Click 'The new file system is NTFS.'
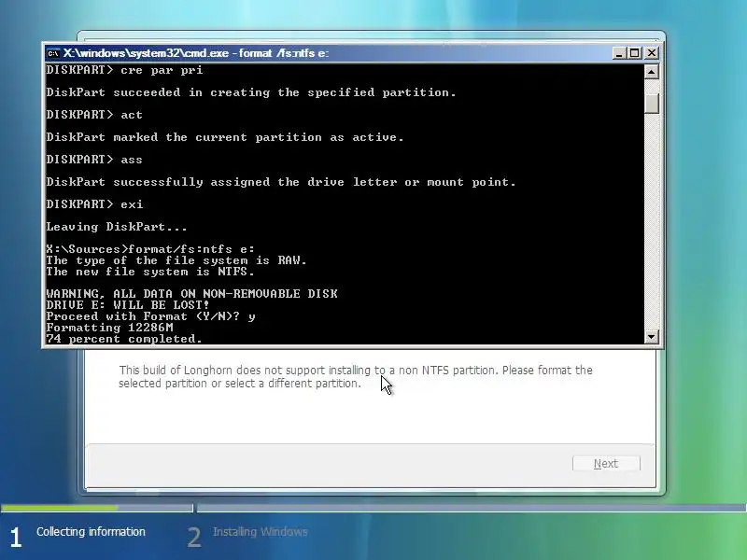The width and height of the screenshot is (747, 560). (x=150, y=272)
